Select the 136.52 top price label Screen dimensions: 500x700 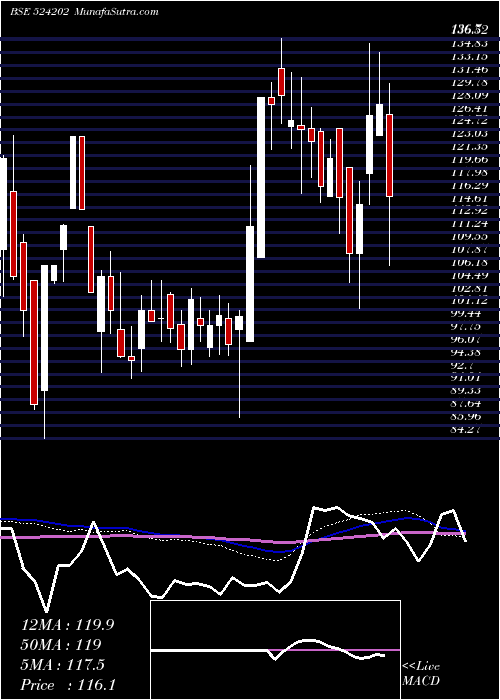click(x=469, y=30)
